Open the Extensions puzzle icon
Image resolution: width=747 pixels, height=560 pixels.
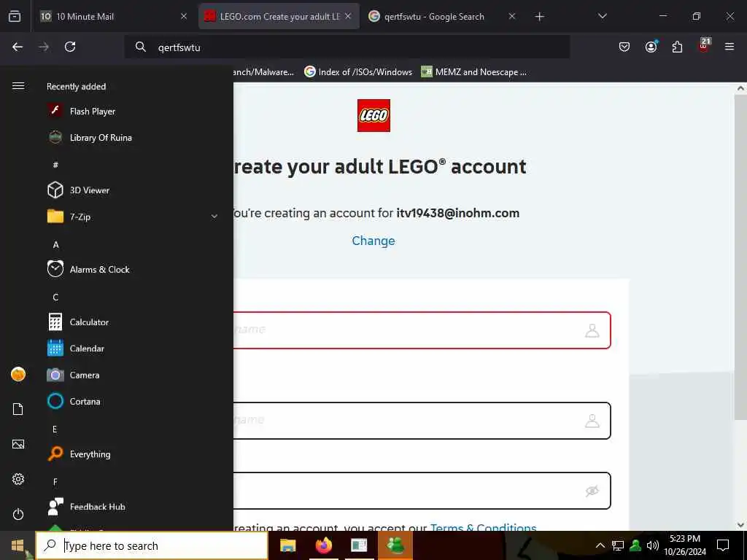click(677, 47)
